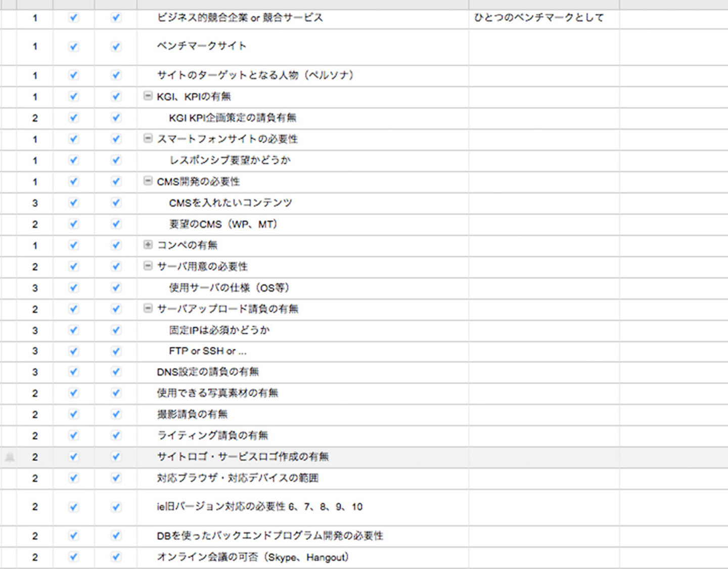Click number 2 in 対応ブラウザ・対応デバイスの範囲 row
The width and height of the screenshot is (728, 569).
click(35, 478)
